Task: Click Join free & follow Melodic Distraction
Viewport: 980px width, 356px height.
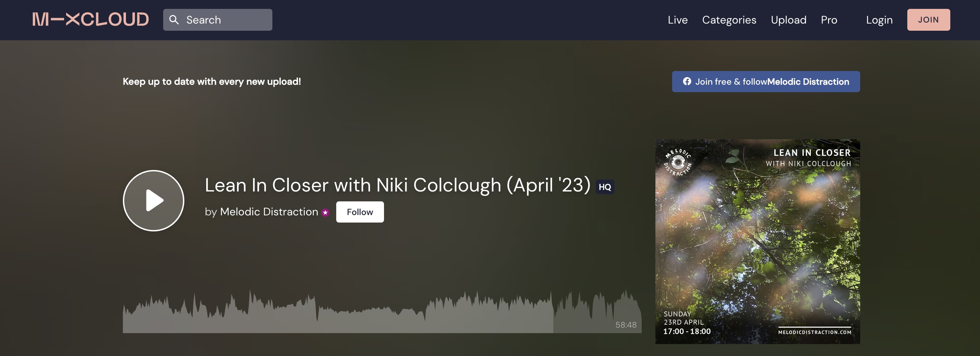Action: [766, 81]
